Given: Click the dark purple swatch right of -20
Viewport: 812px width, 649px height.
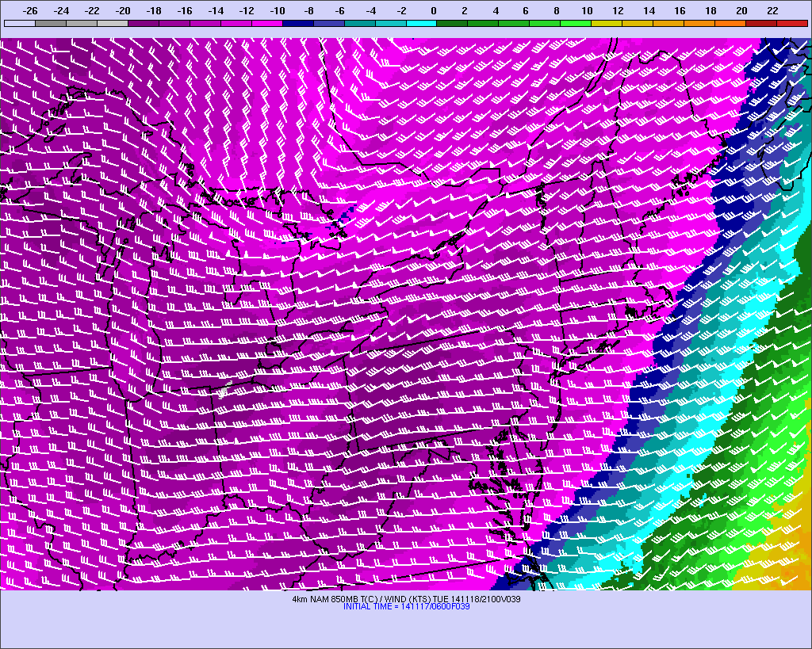Looking at the screenshot, I should [x=143, y=24].
